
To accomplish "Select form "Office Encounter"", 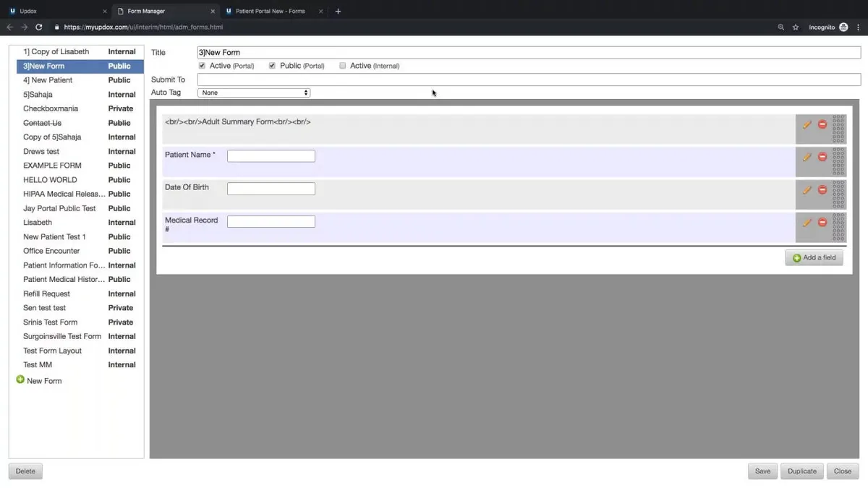I will tap(80, 251).
